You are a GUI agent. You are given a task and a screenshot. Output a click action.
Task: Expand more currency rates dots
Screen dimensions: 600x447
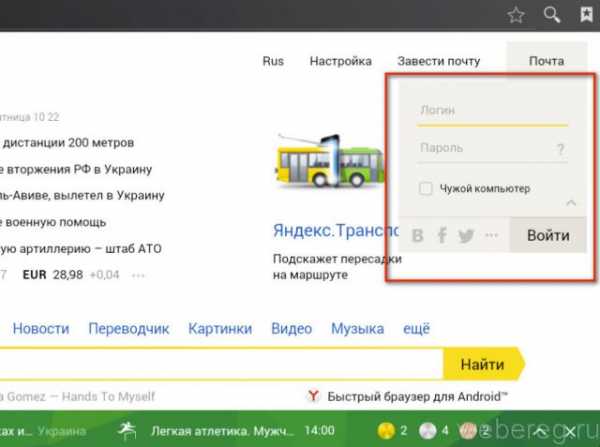point(138,275)
